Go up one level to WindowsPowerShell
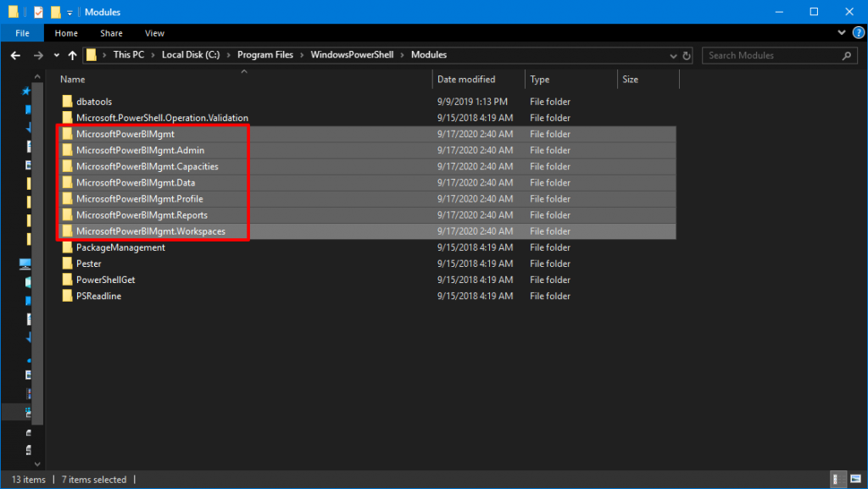Viewport: 868px width, 489px height. pyautogui.click(x=73, y=55)
